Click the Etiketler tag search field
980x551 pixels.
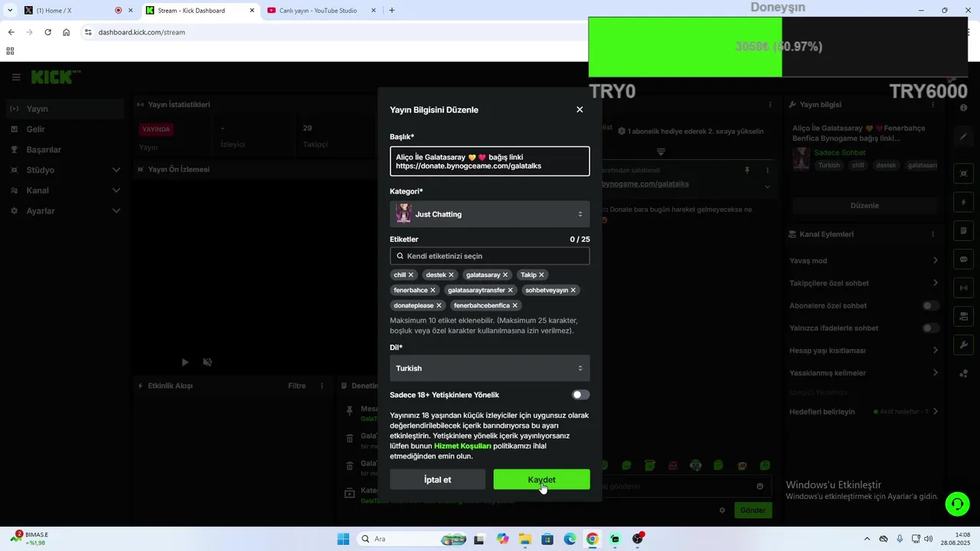[490, 256]
